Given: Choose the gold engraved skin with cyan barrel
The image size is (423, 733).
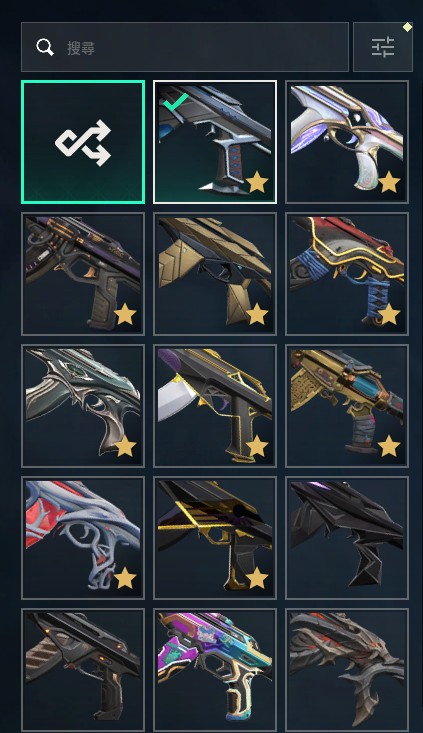Looking at the screenshot, I should (x=347, y=406).
